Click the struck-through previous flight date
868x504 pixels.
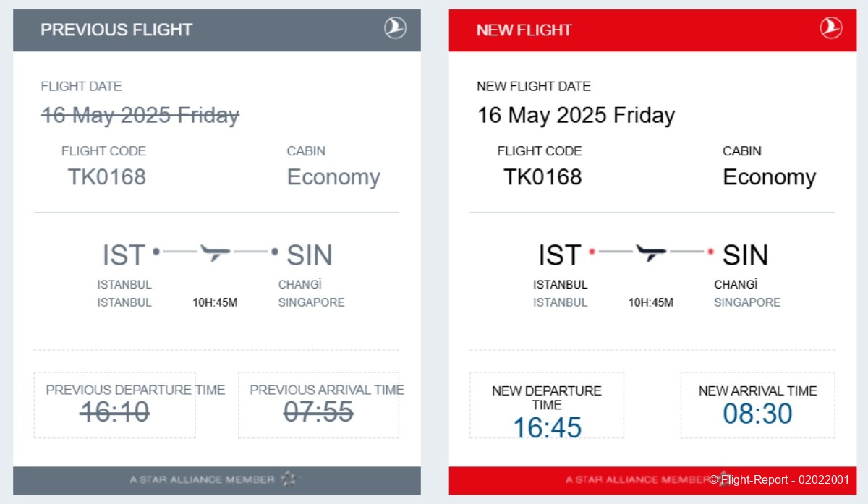(x=140, y=115)
